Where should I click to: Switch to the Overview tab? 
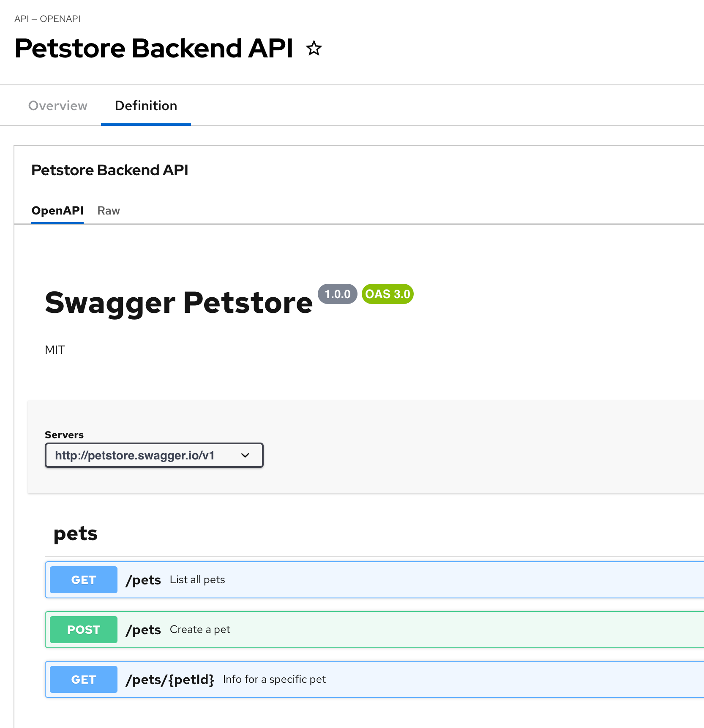pos(57,106)
